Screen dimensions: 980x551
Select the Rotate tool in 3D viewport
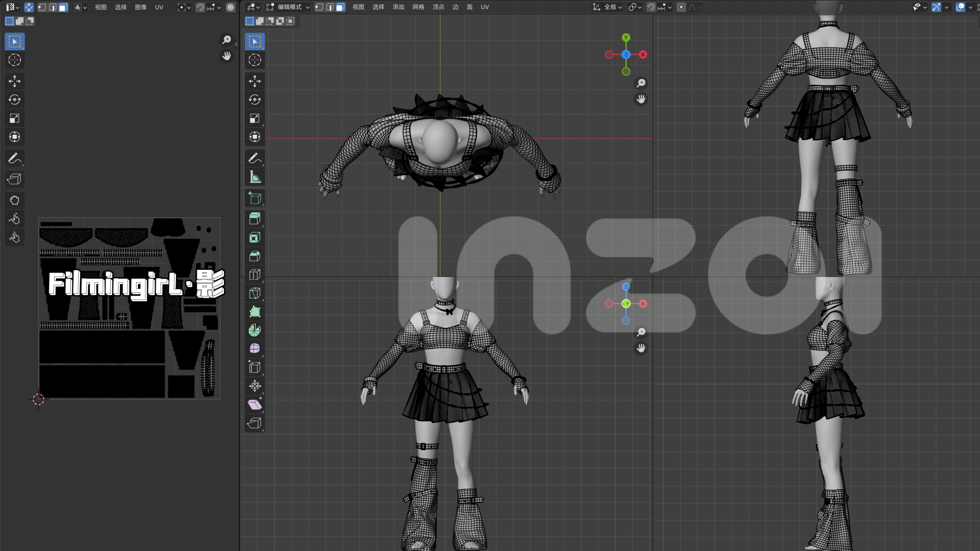(x=255, y=99)
